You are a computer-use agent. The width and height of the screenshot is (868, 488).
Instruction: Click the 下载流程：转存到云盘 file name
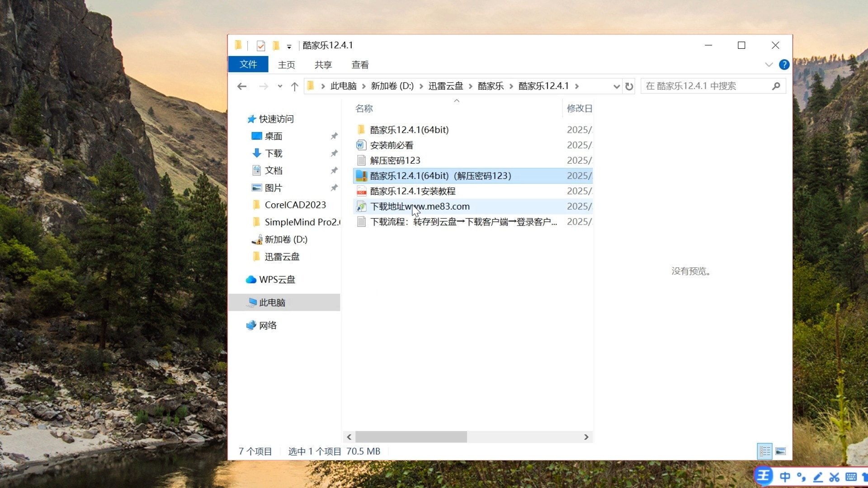(463, 222)
